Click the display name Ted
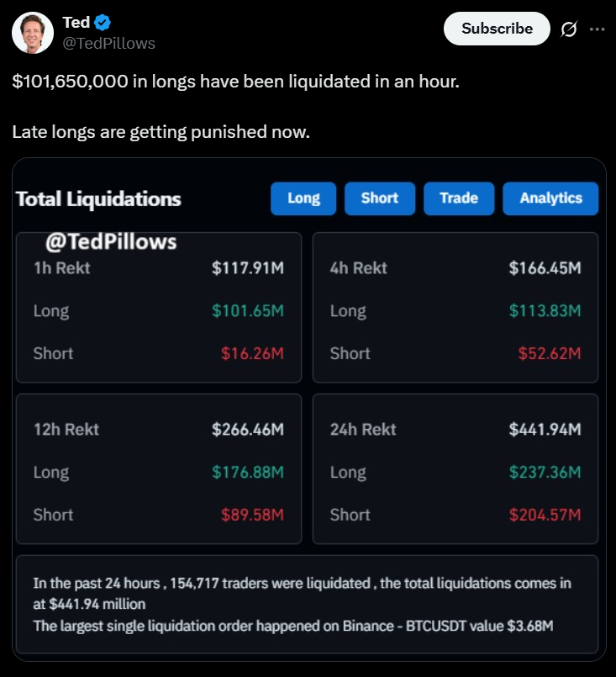 coord(76,23)
